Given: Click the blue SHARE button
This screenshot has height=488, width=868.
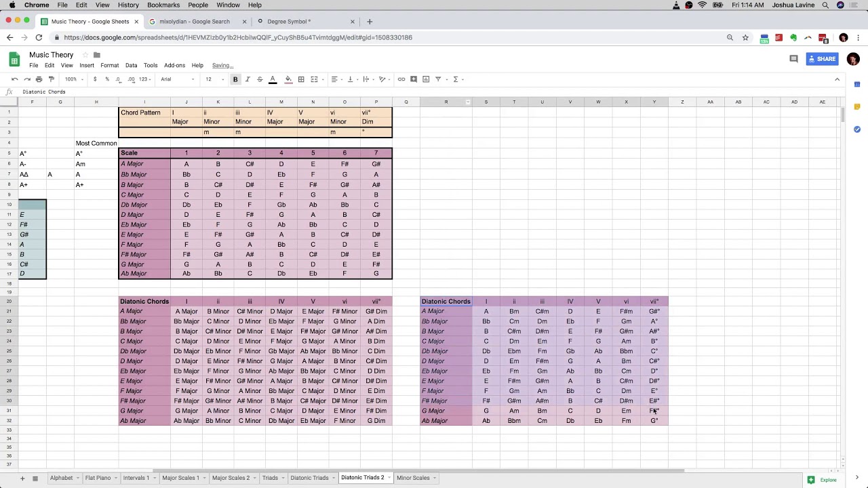Looking at the screenshot, I should [x=823, y=59].
